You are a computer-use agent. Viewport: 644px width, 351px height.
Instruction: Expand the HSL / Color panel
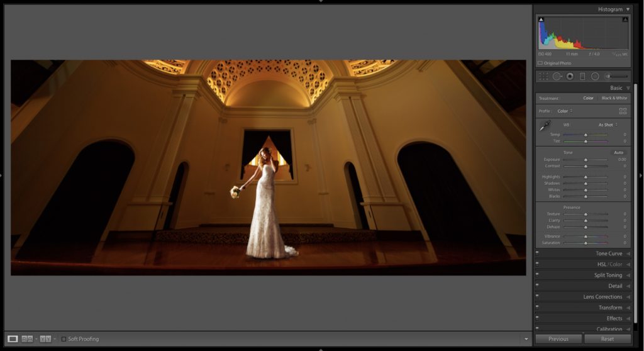pyautogui.click(x=628, y=264)
